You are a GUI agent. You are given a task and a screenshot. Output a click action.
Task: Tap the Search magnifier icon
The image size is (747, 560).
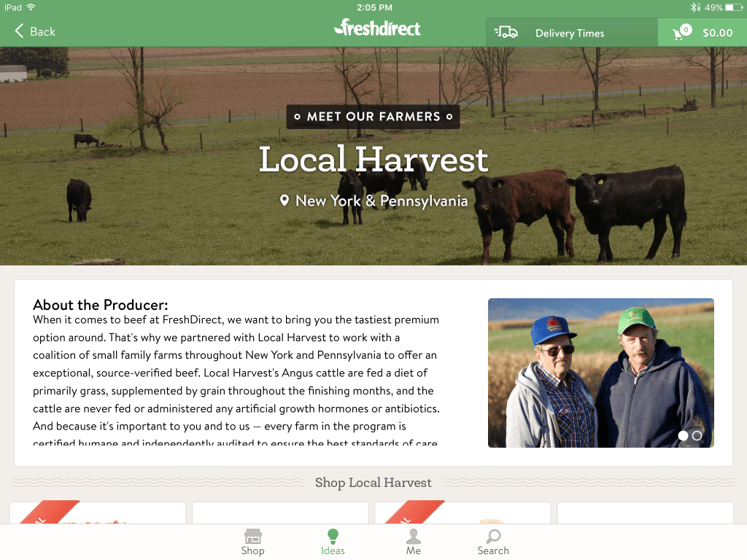493,536
